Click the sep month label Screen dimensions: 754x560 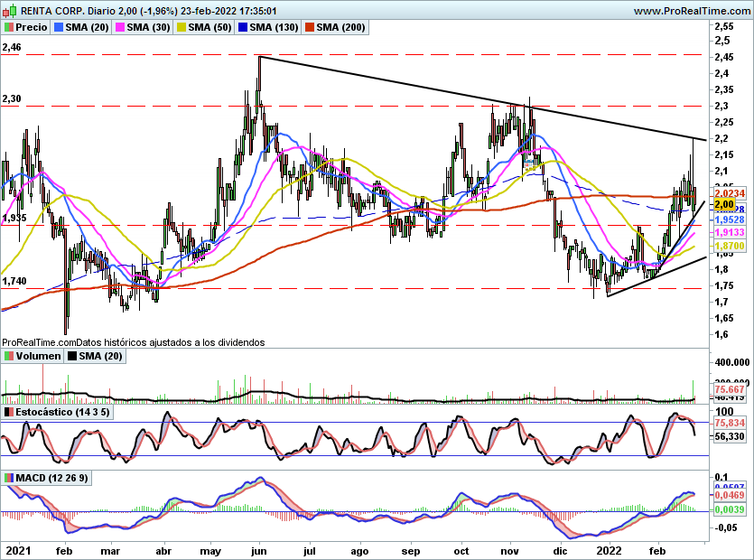410,551
